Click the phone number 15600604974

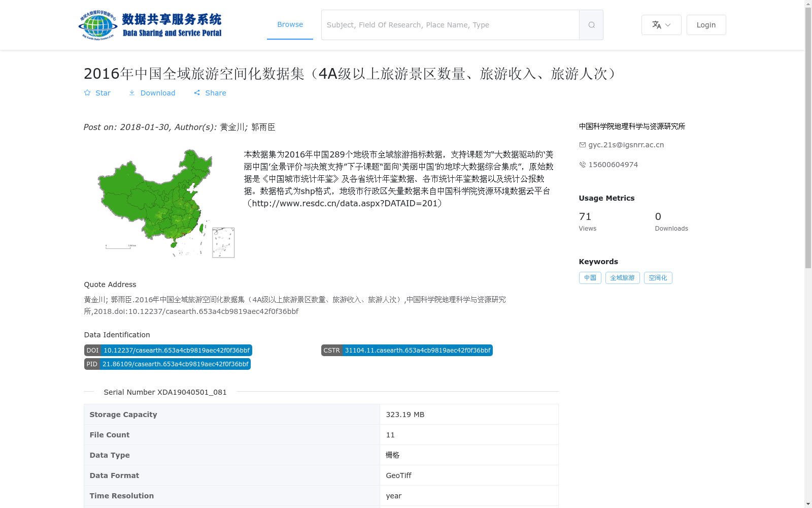pos(613,165)
